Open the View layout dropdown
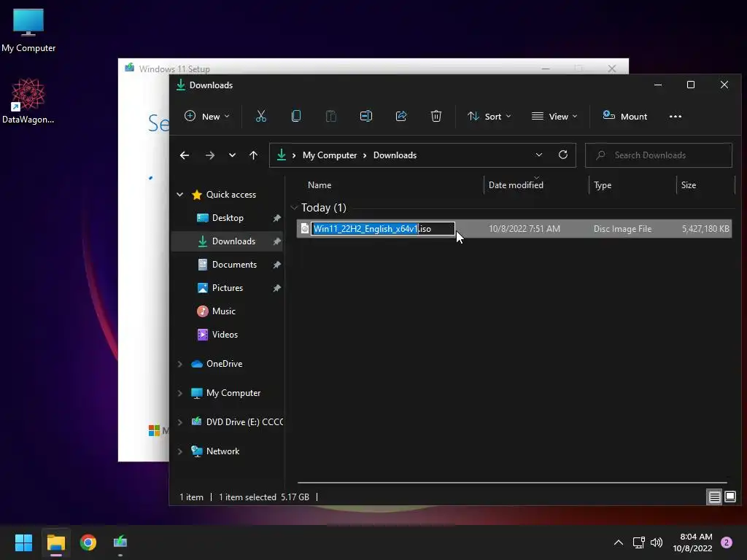 554,116
